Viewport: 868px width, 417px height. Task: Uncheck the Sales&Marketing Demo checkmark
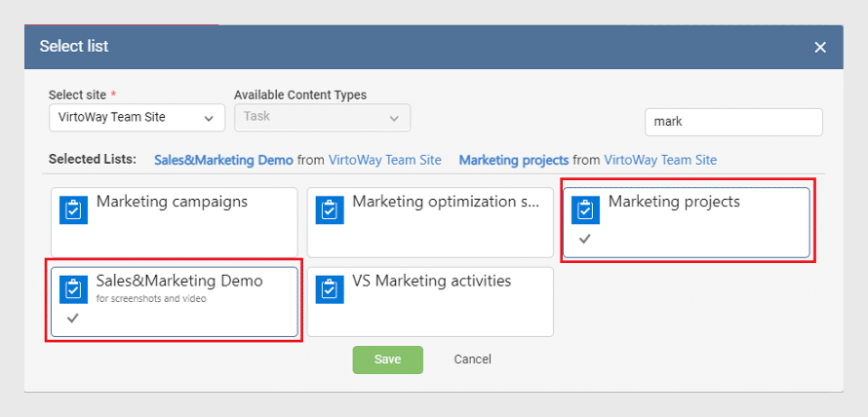[72, 319]
